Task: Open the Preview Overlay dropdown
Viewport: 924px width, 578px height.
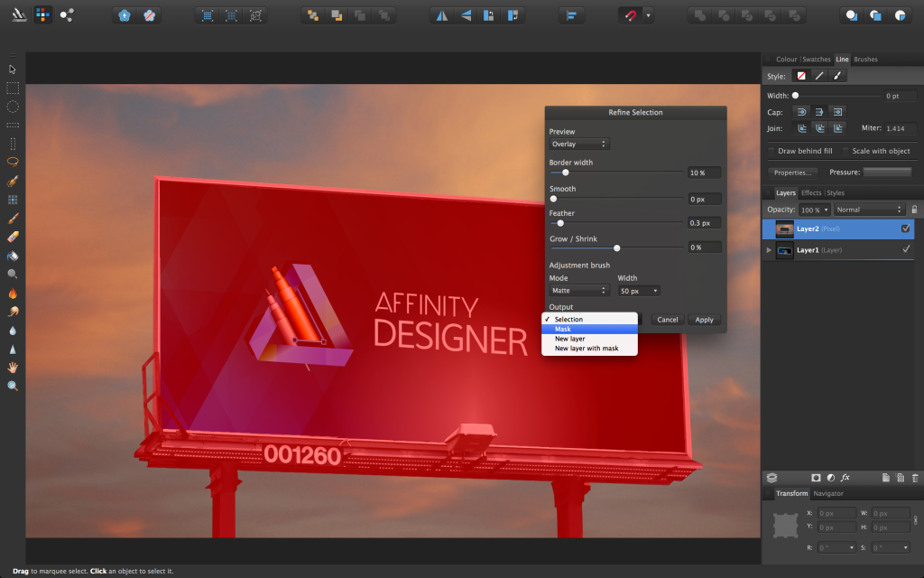Action: (578, 144)
